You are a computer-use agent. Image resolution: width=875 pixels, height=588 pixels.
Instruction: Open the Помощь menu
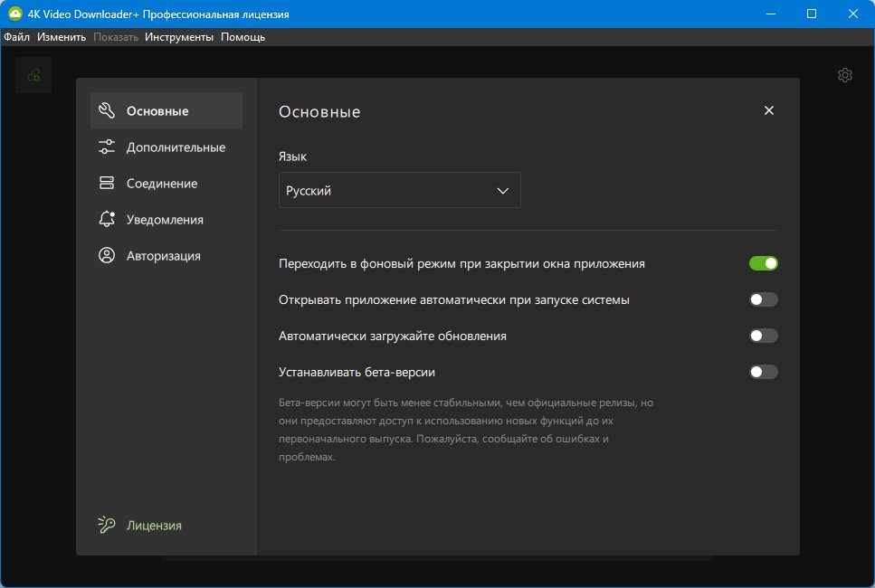(243, 37)
